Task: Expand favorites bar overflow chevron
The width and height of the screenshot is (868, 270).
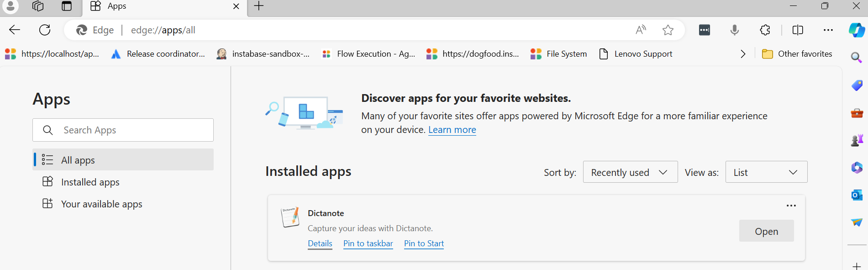Action: [743, 54]
